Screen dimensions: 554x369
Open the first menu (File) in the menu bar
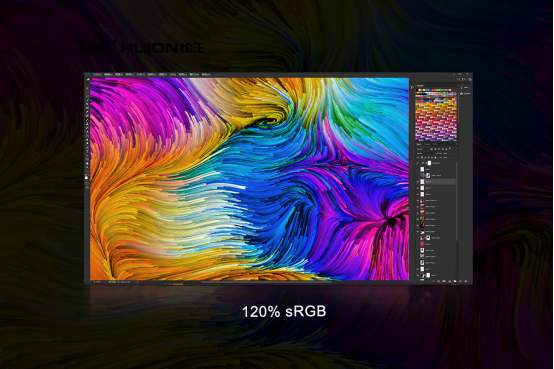coord(97,75)
